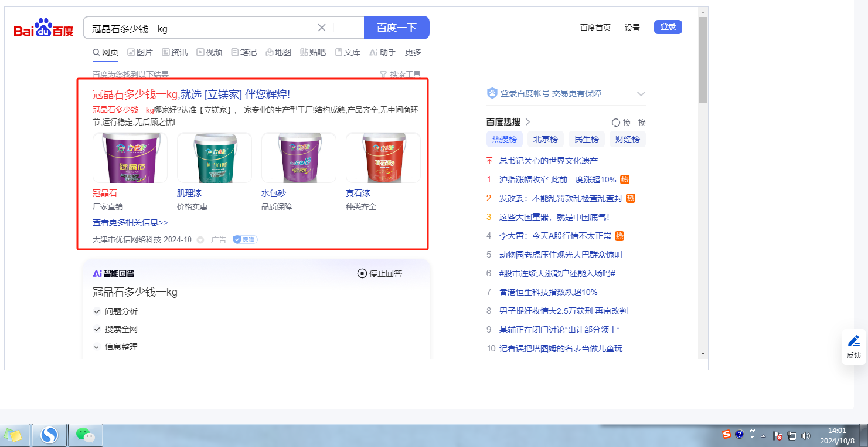Expand the 登录百度帐号 panel chevron
This screenshot has width=868, height=447.
[x=641, y=93]
